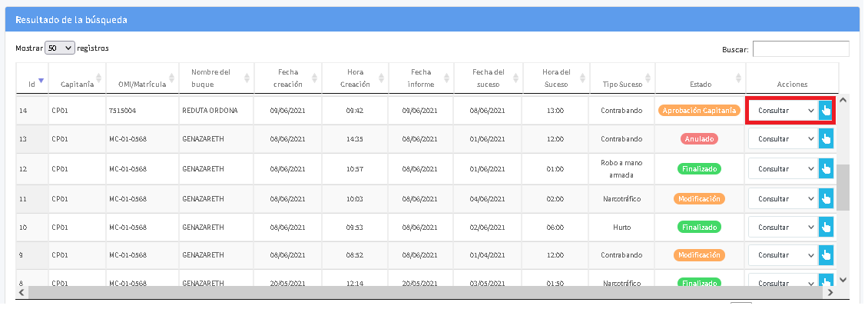Click the vertical scrollbar down arrow
Image resolution: width=868 pixels, height=309 pixels.
[843, 280]
